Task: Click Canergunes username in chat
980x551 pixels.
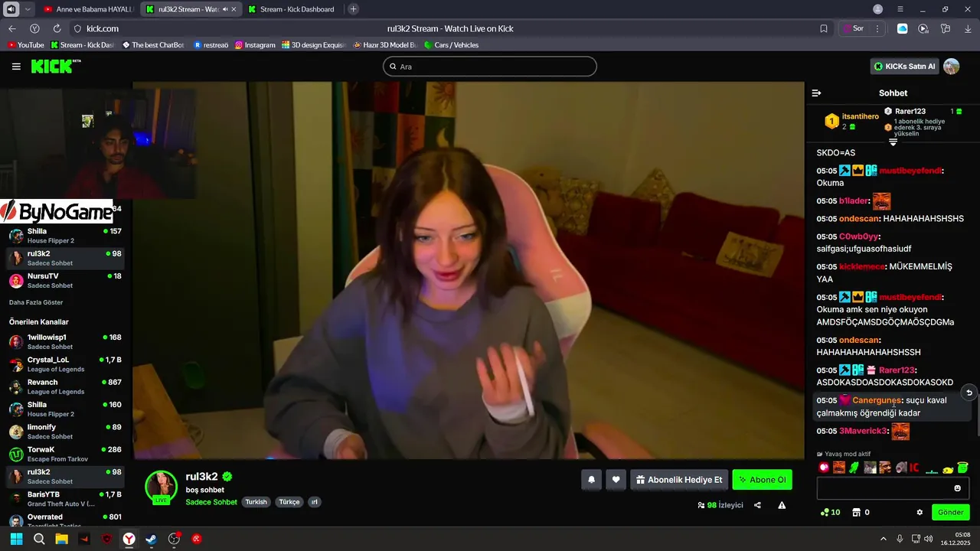Action: (877, 400)
